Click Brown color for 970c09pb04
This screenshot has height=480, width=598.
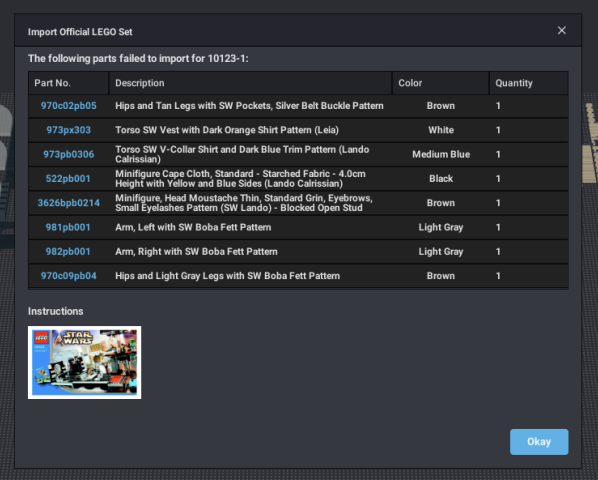[441, 276]
